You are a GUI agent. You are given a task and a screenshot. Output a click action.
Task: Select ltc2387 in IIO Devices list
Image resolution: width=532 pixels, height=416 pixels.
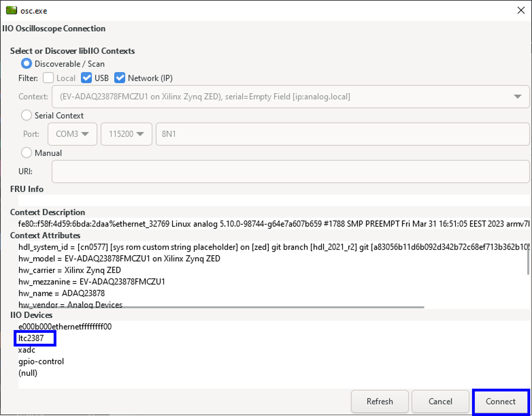(31, 338)
